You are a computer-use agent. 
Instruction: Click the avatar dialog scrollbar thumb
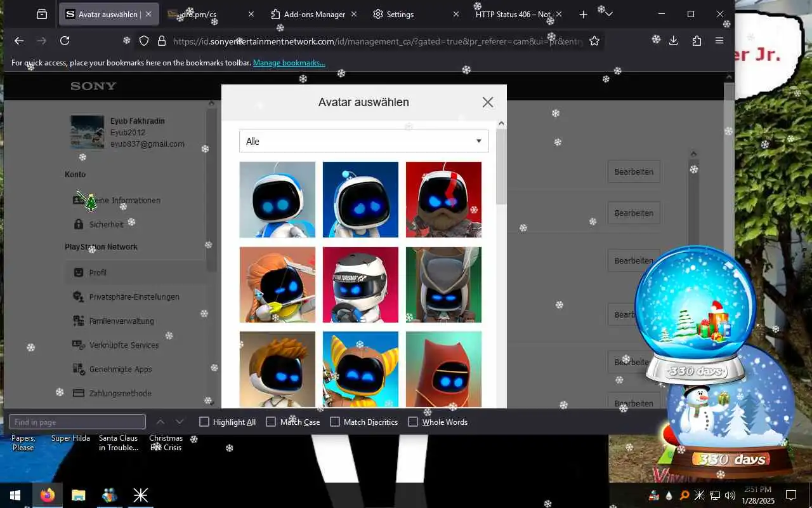coord(501,166)
